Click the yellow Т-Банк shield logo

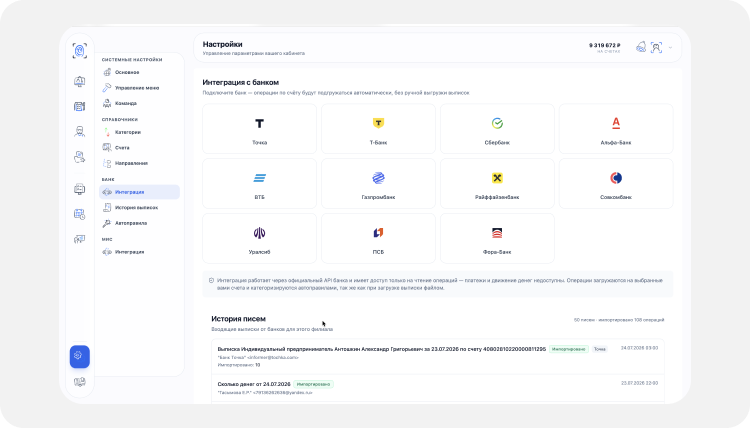point(378,123)
